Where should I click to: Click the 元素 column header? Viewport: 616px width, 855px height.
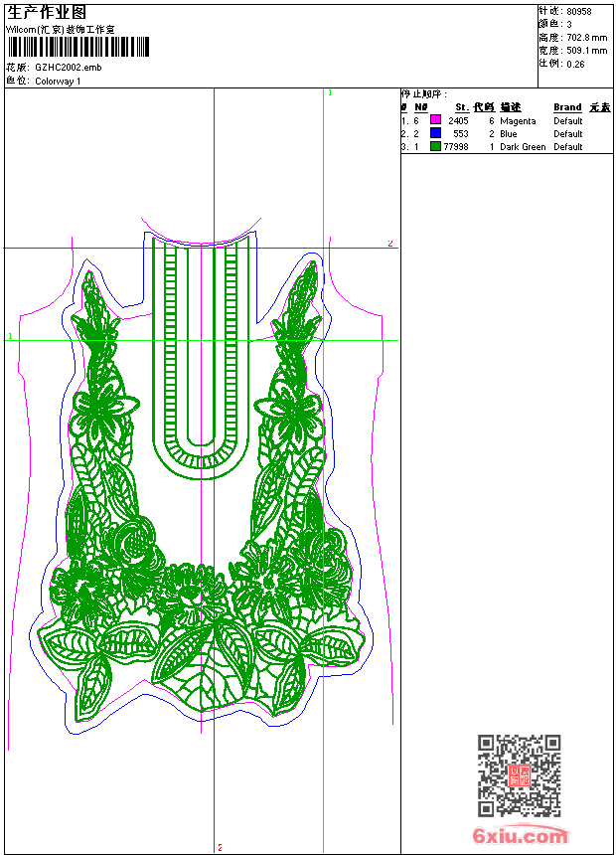click(600, 107)
